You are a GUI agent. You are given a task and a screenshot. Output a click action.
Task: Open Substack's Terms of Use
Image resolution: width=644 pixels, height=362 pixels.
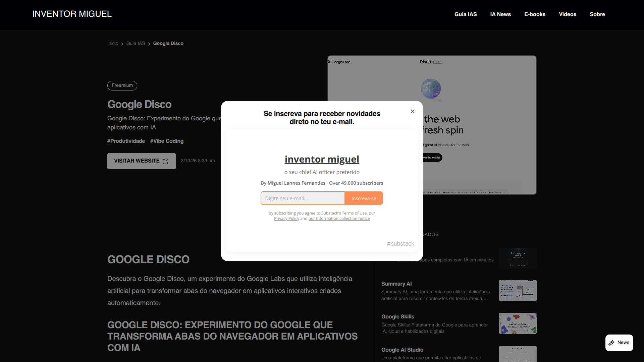[344, 213]
